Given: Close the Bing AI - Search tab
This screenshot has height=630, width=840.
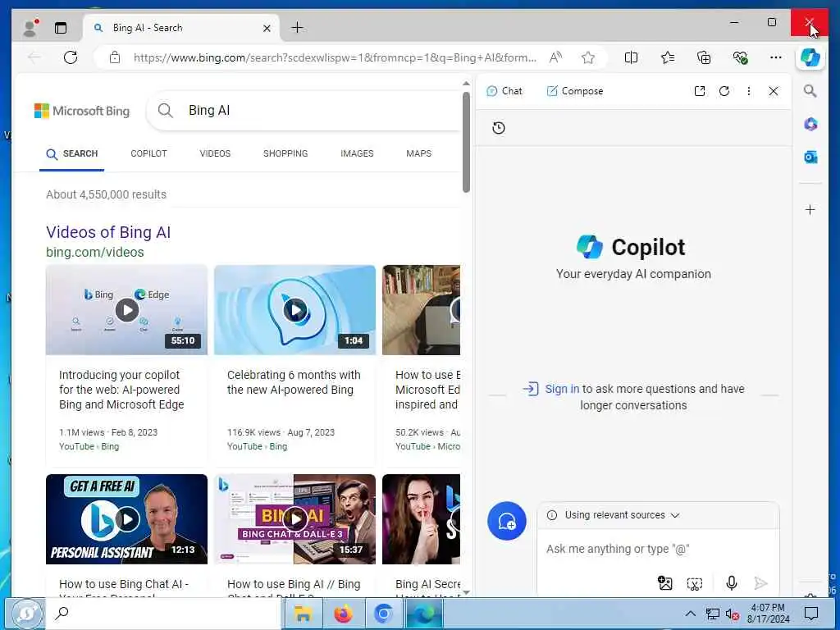Looking at the screenshot, I should click(267, 29).
